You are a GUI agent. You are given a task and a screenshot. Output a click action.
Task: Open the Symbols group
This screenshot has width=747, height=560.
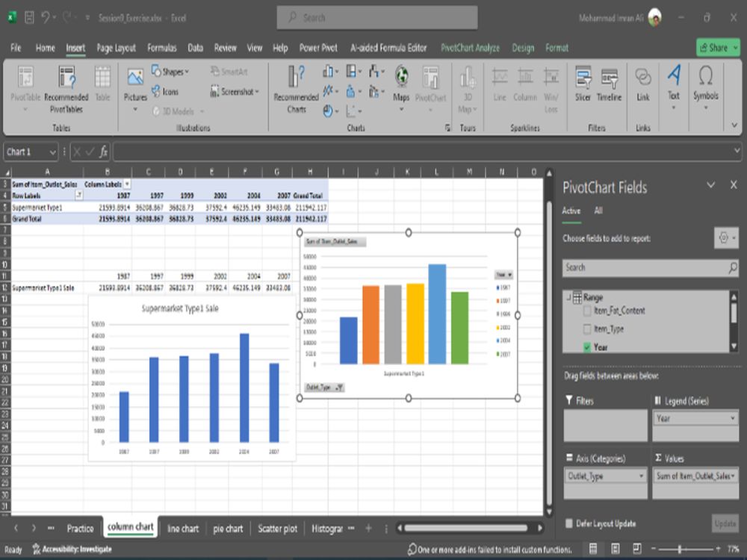(706, 87)
